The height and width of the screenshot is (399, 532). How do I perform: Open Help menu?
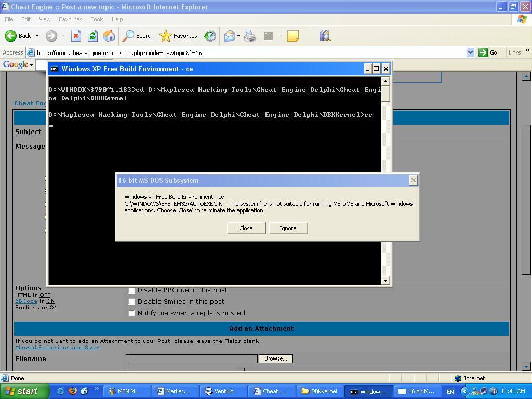[117, 19]
